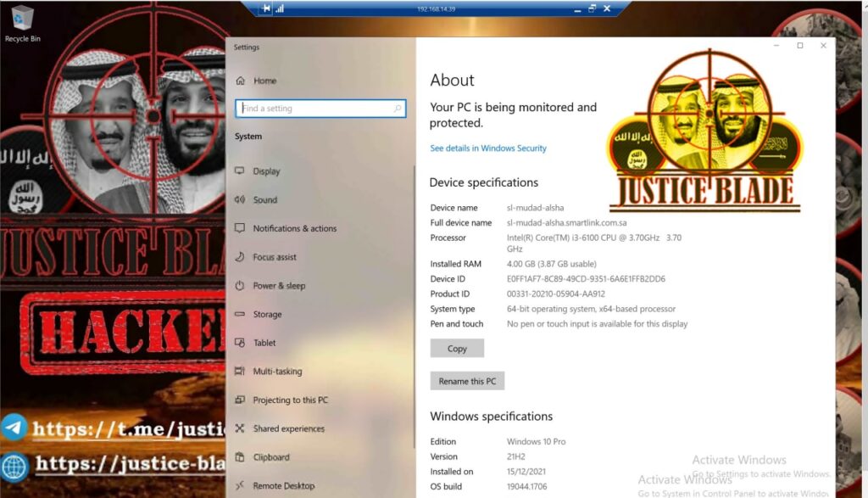Select the Intel Core i3-6100 processor text
This screenshot has height=498, width=868.
tap(594, 243)
